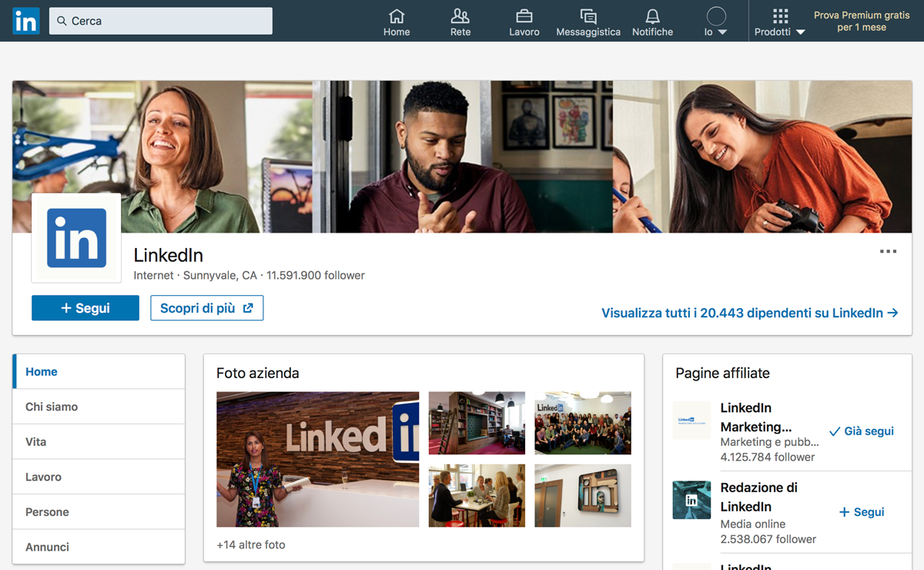Click Redazione di LinkedIn page logo
924x570 pixels.
(691, 500)
